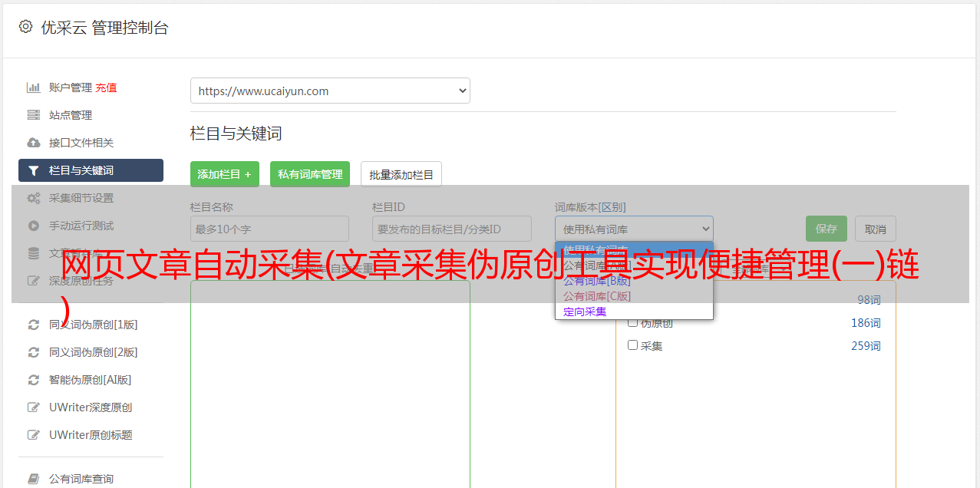Click the 栏目名称 input field
980x488 pixels.
(x=269, y=229)
